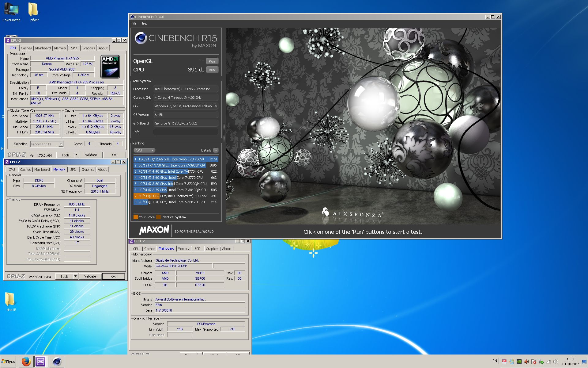The width and height of the screenshot is (588, 368).
Task: Click OK in Memory CPU-Z window
Action: pos(113,276)
